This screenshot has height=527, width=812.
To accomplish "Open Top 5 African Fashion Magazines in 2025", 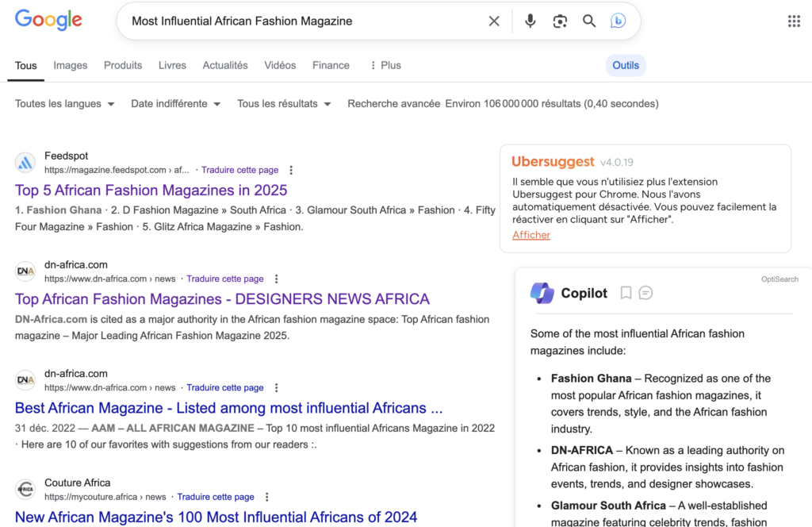I will [x=151, y=190].
